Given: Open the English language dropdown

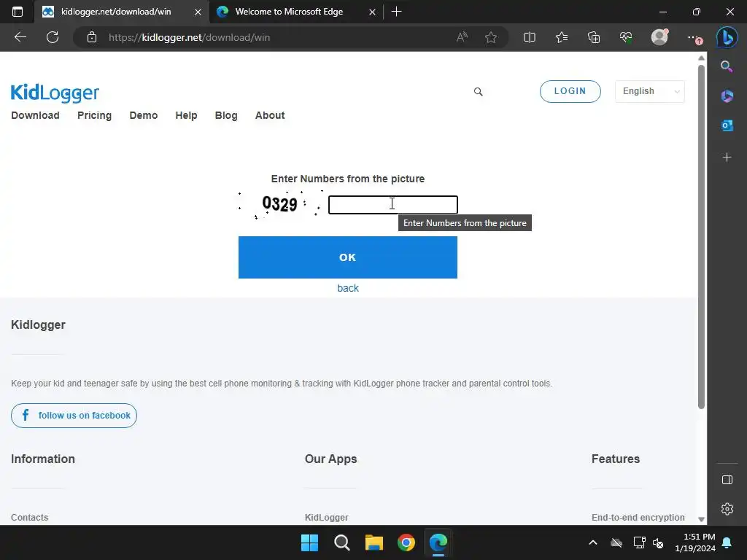Looking at the screenshot, I should (650, 91).
